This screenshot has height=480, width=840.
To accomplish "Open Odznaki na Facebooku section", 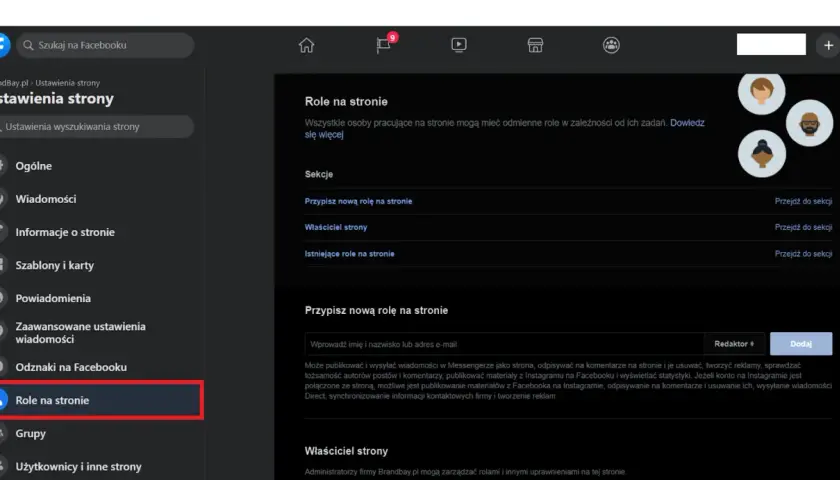I will (71, 368).
